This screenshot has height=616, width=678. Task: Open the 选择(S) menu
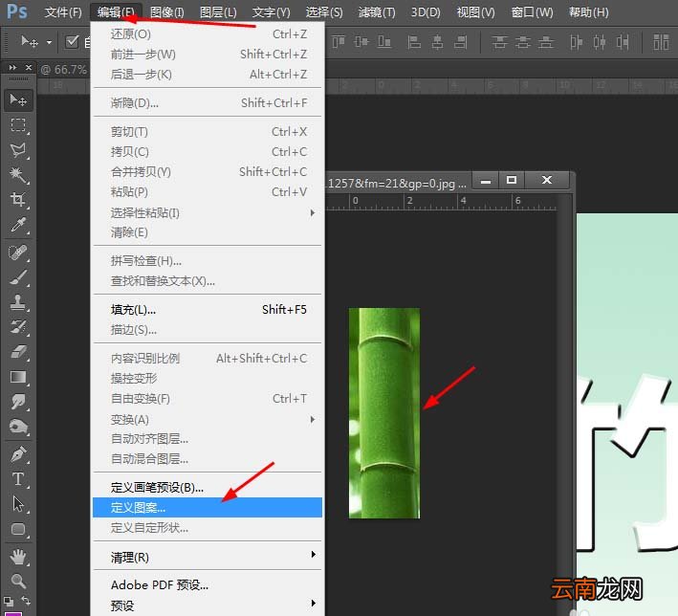point(324,12)
